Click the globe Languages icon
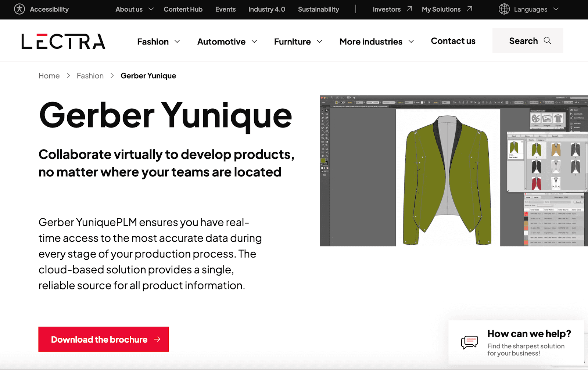This screenshot has width=588, height=370. [x=504, y=9]
